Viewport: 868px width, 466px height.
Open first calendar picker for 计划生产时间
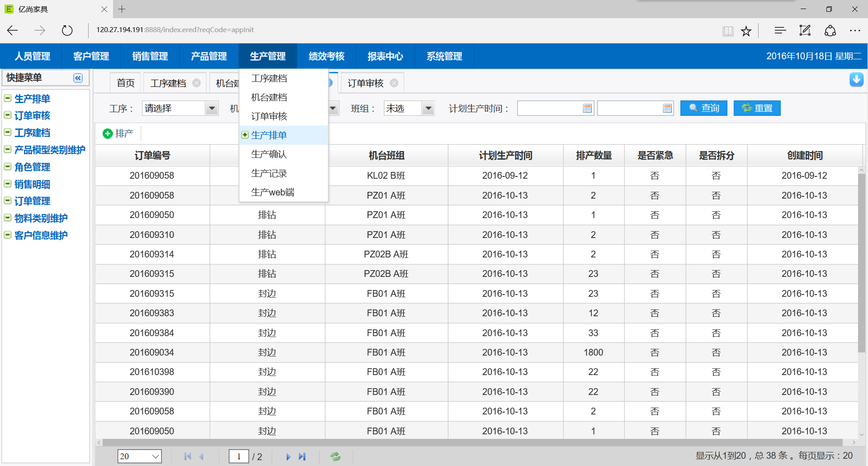coord(587,109)
